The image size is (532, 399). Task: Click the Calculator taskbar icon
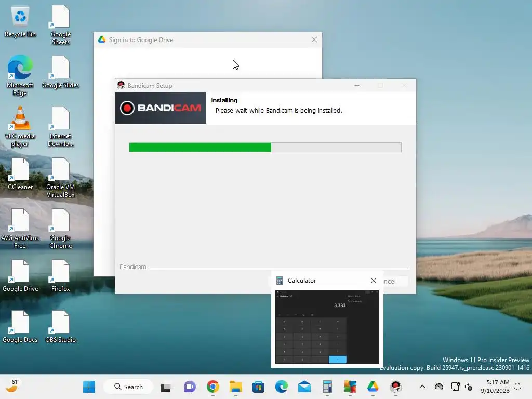(327, 387)
